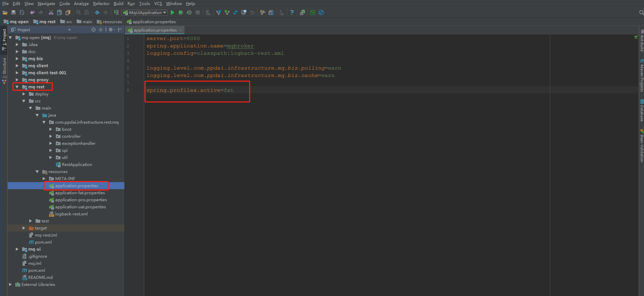Expand the controller package

(x=50, y=136)
